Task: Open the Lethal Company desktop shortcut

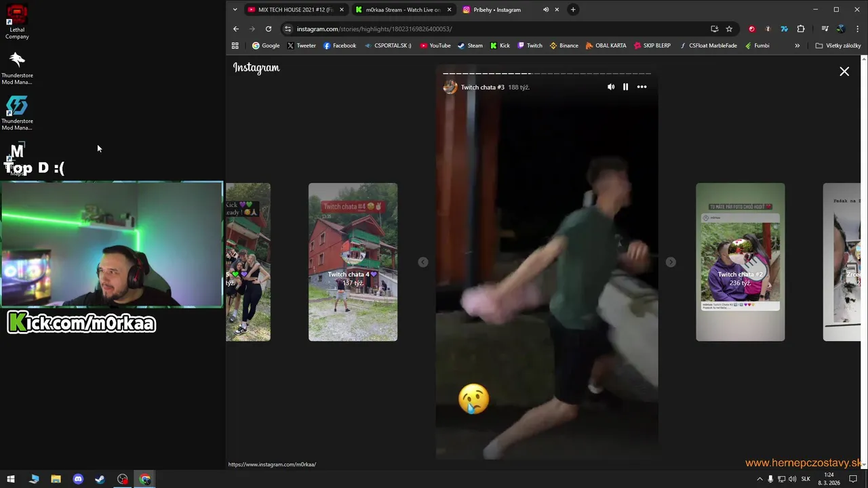Action: pyautogui.click(x=17, y=22)
